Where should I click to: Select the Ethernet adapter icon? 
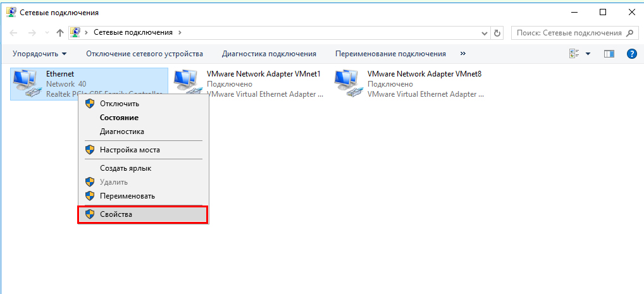click(27, 82)
